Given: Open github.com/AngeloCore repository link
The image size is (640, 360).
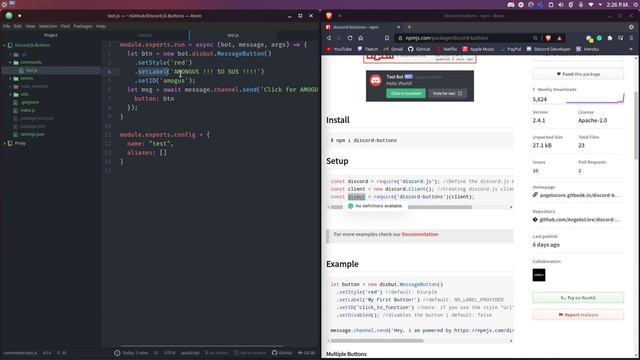Looking at the screenshot, I should [576, 220].
